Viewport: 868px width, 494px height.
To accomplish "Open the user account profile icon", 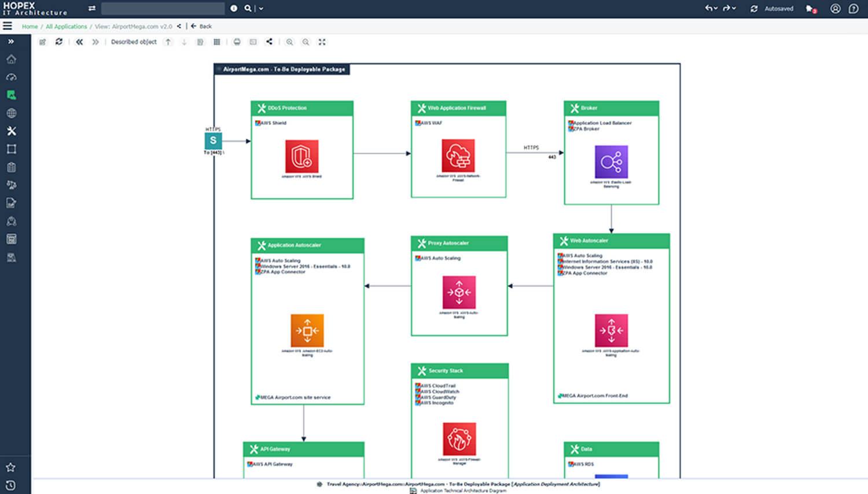I will (x=835, y=9).
